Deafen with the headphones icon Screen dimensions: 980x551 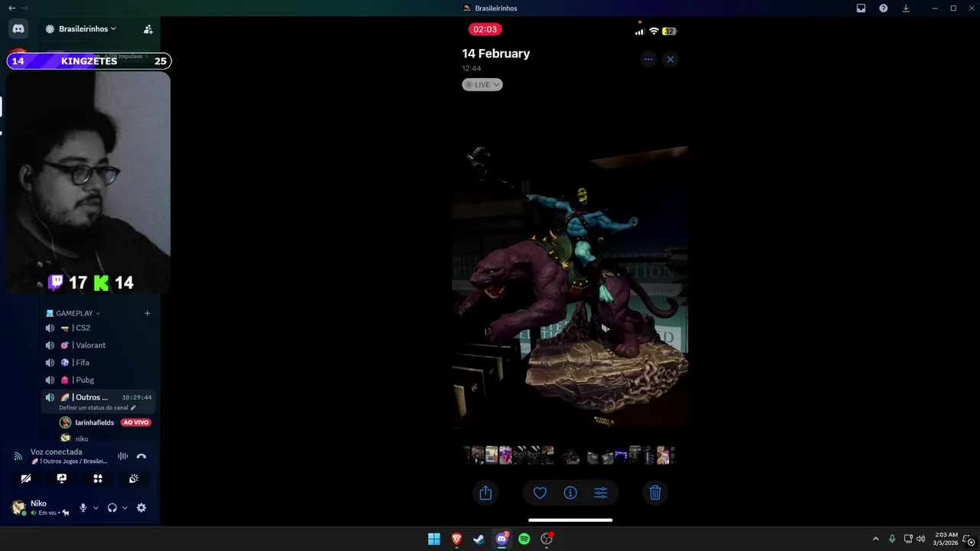112,507
